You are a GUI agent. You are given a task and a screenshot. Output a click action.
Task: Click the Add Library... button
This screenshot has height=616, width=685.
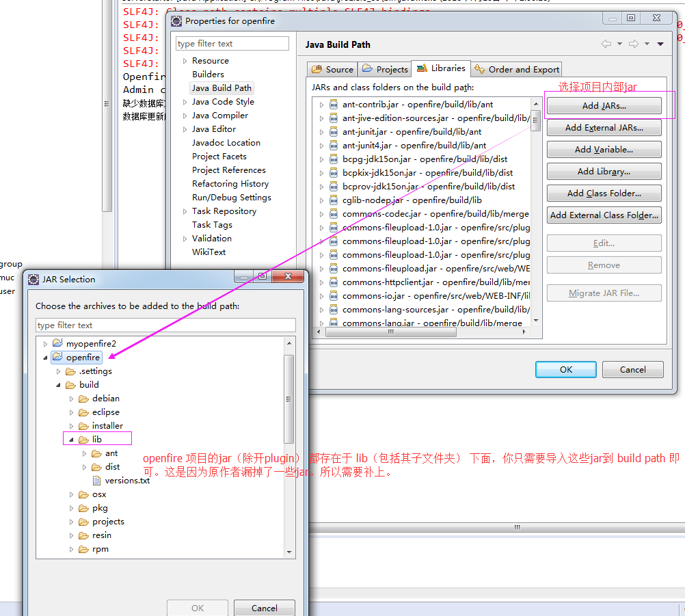604,171
